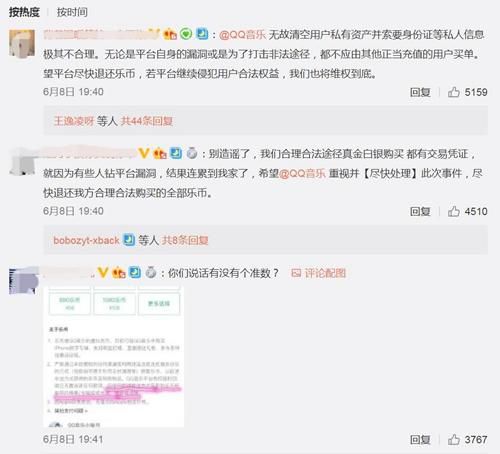Click orange V verified badge on second commenter

(144, 153)
